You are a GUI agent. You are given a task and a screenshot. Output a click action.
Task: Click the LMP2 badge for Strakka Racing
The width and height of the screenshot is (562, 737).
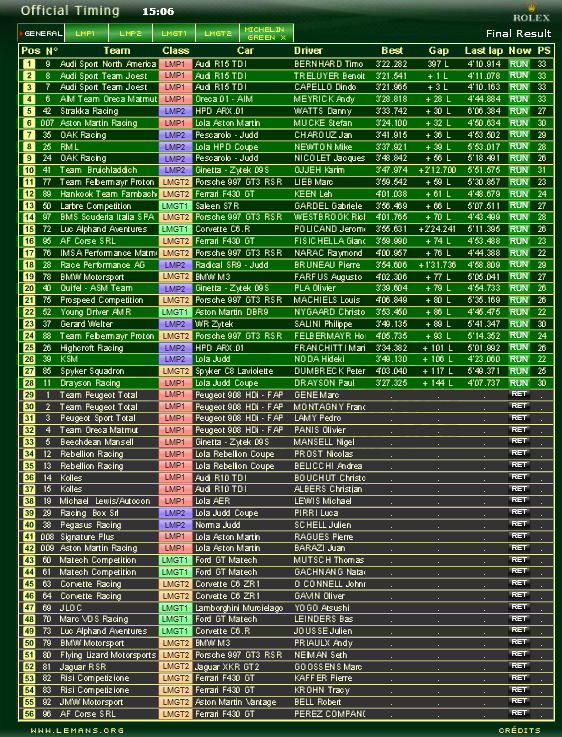click(175, 111)
